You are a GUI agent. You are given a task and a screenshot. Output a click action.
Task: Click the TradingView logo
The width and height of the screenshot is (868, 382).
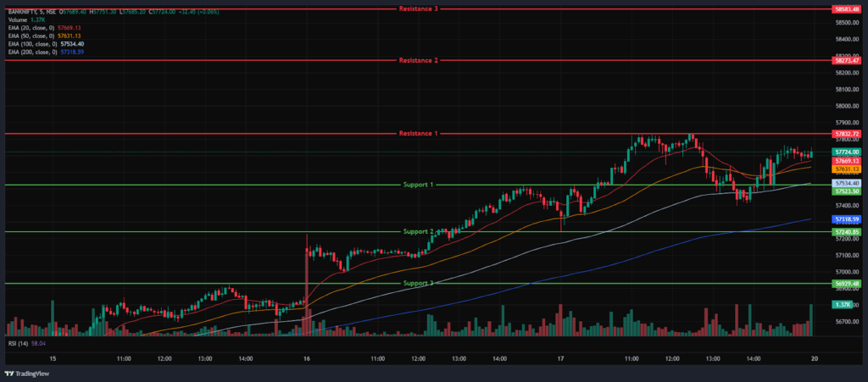pyautogui.click(x=25, y=374)
